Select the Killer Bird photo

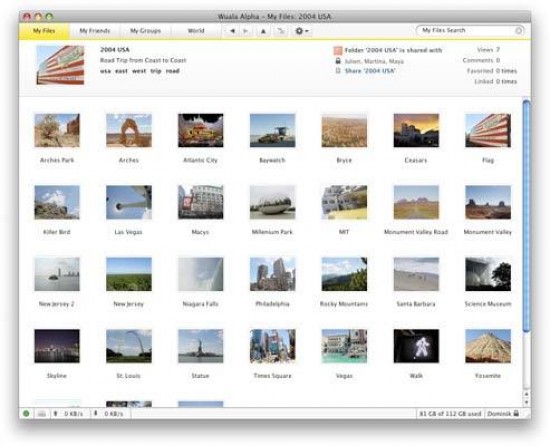(57, 202)
